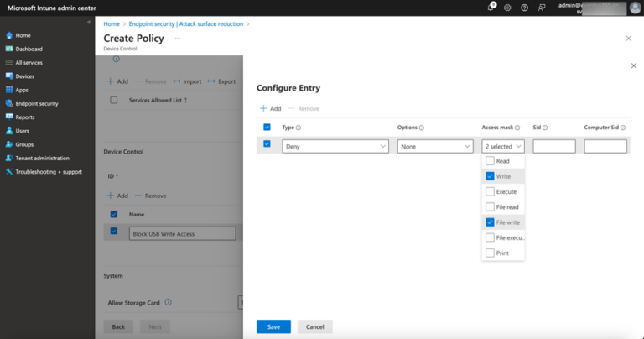Image resolution: width=644 pixels, height=339 pixels.
Task: Click the Cancel button
Action: (x=315, y=326)
